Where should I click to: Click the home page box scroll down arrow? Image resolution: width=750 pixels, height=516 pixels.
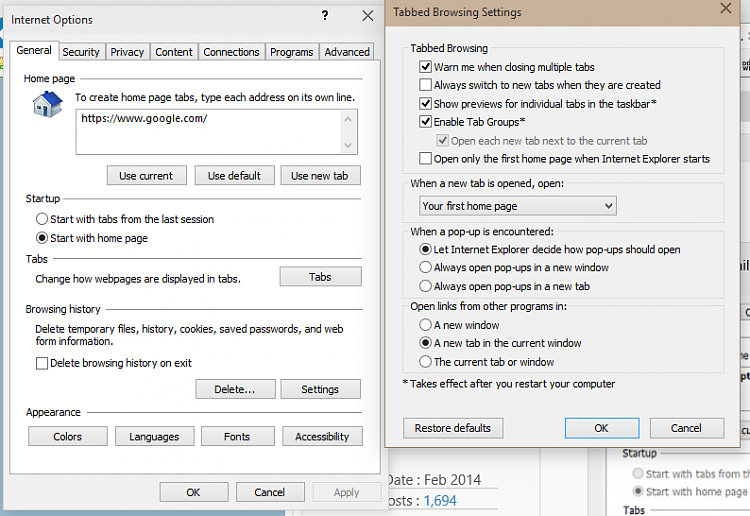[348, 145]
